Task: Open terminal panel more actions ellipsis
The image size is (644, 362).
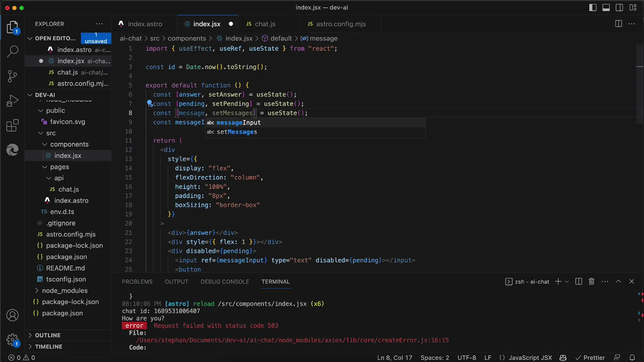Action: coord(605,281)
